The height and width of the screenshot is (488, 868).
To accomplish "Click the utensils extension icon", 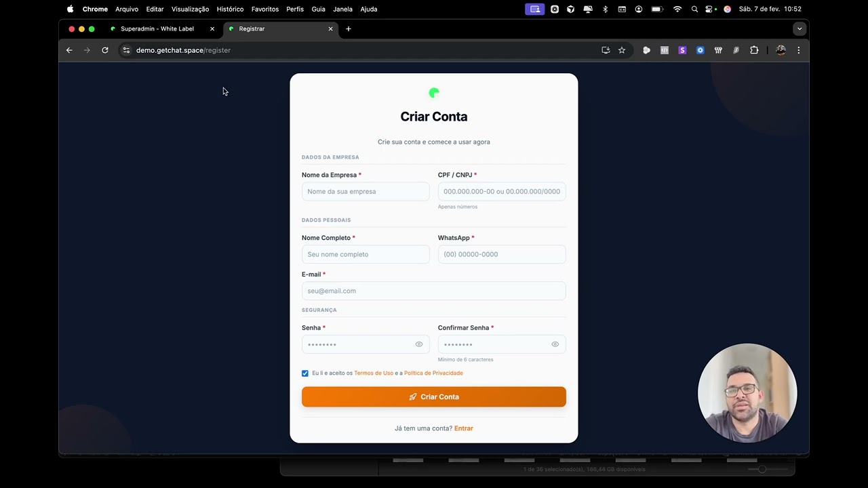I will coord(718,50).
